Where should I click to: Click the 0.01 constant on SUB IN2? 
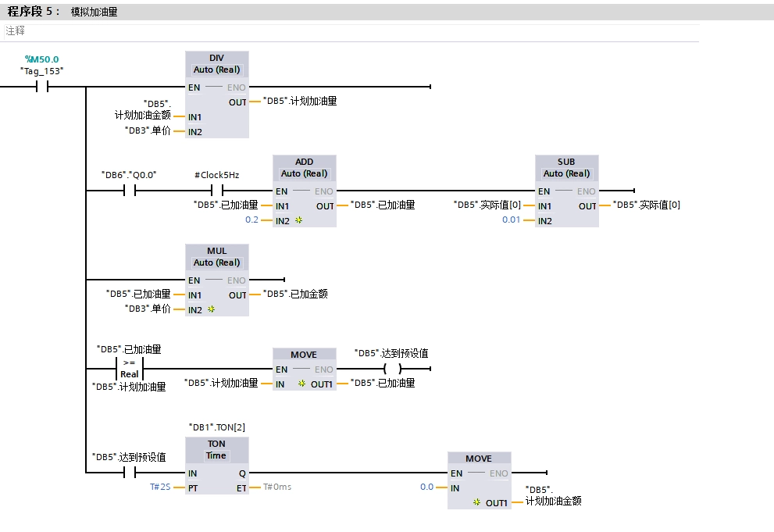[511, 220]
